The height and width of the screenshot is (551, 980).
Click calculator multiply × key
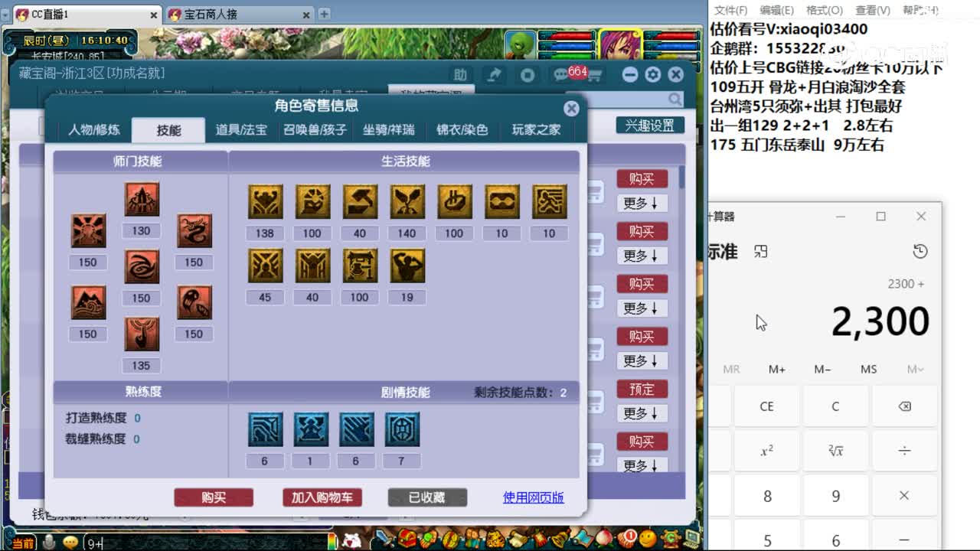coord(904,496)
